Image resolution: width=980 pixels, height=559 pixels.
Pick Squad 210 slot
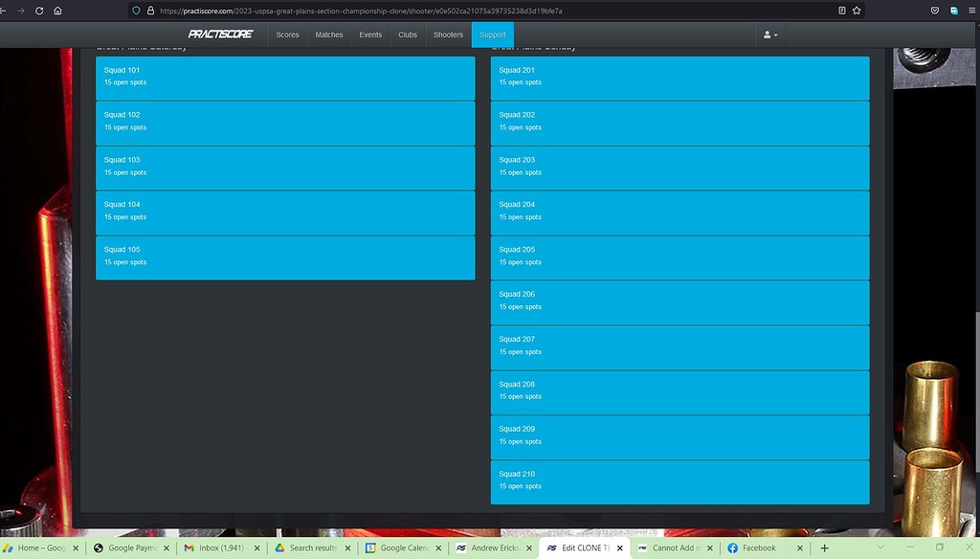point(679,481)
